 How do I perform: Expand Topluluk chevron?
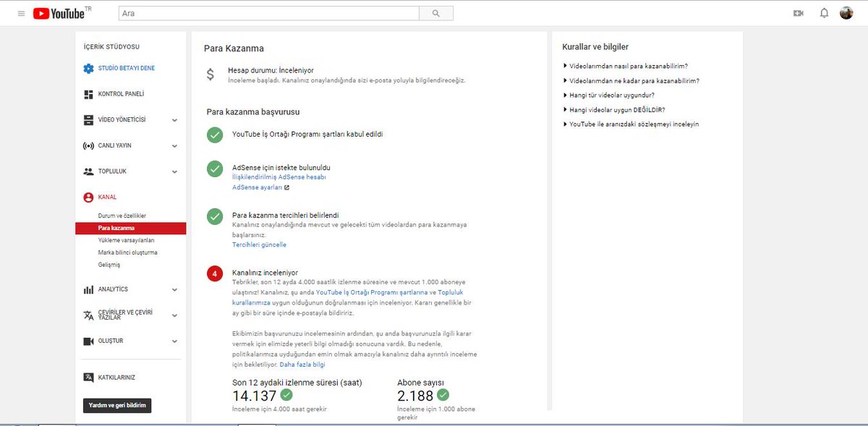pos(174,171)
